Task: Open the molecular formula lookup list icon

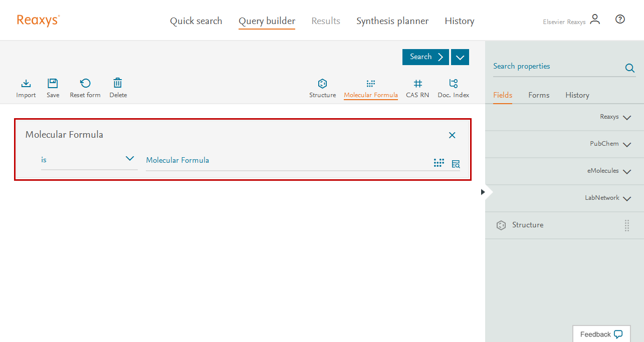Action: click(x=456, y=164)
